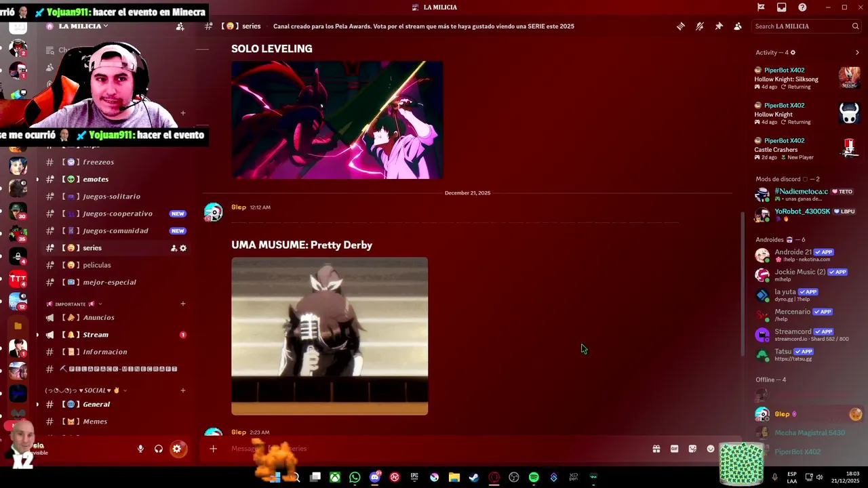Open the Anuncios channel
Viewport: 868px width, 488px height.
pyautogui.click(x=115, y=317)
